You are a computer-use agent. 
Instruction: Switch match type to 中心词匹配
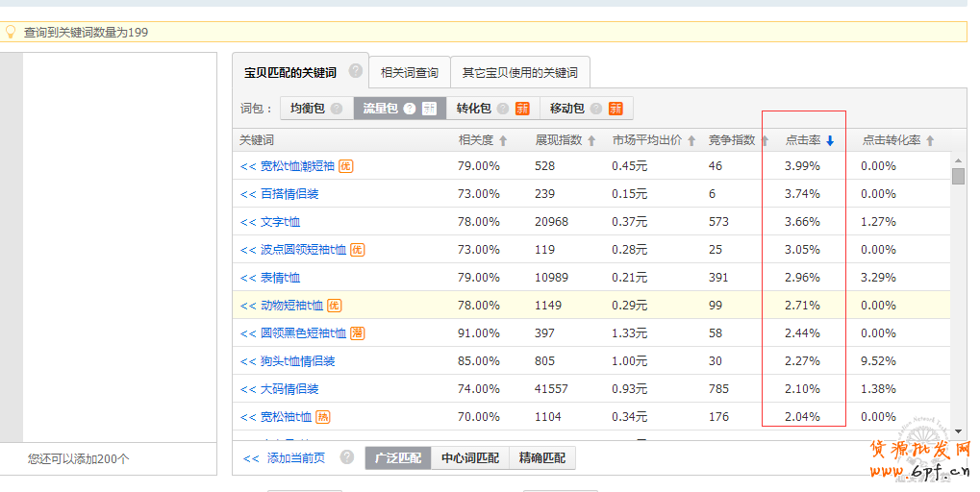[470, 458]
